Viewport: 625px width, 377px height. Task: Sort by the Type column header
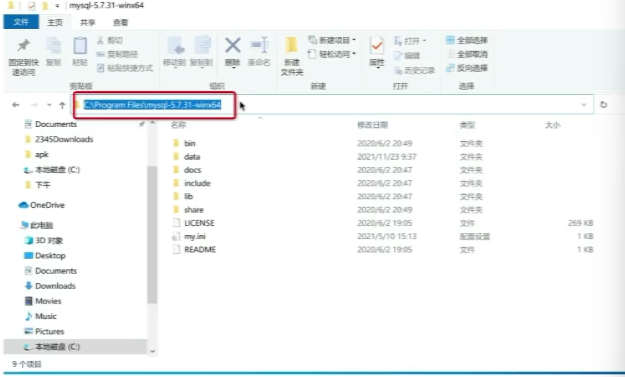click(x=467, y=125)
